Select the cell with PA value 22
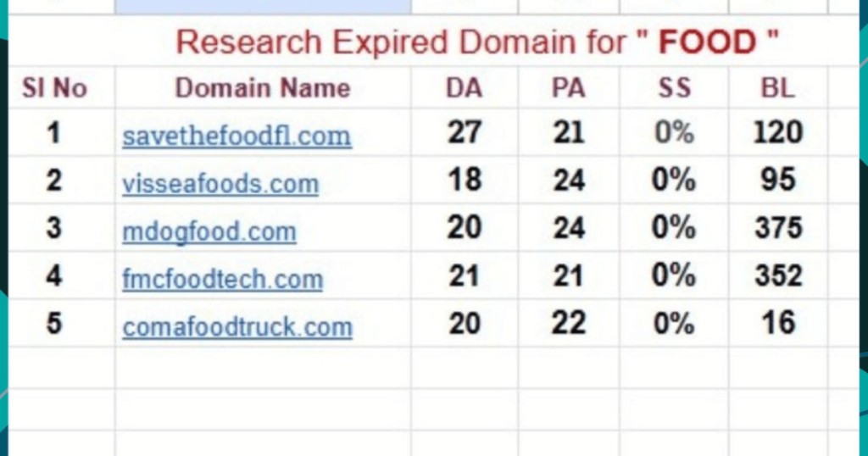Image resolution: width=868 pixels, height=456 pixels. pyautogui.click(x=568, y=323)
